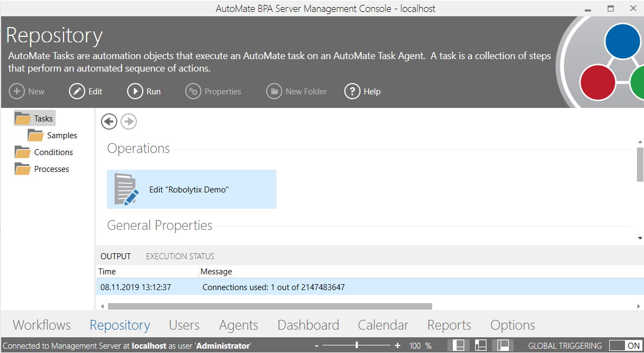Click the output horizontal scrollbar thumb

click(x=270, y=306)
